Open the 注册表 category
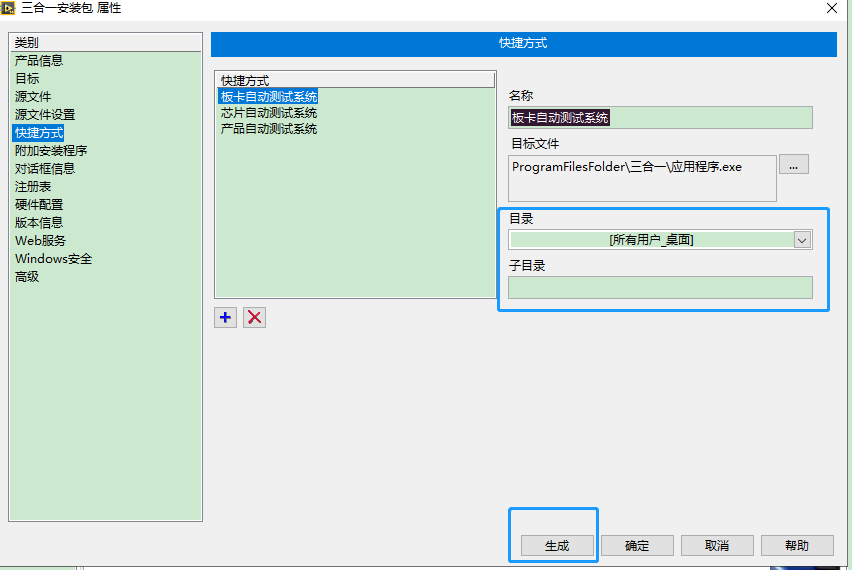Screen dimensions: 852x570 [33, 186]
